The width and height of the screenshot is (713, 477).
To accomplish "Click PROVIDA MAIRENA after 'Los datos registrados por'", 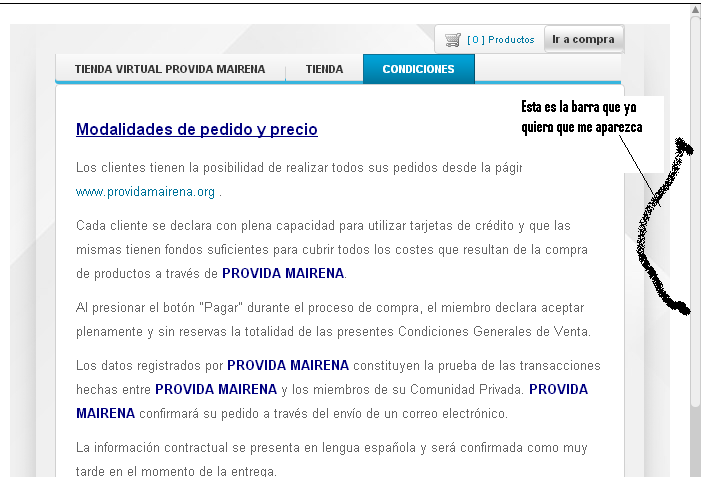I will pyautogui.click(x=288, y=366).
